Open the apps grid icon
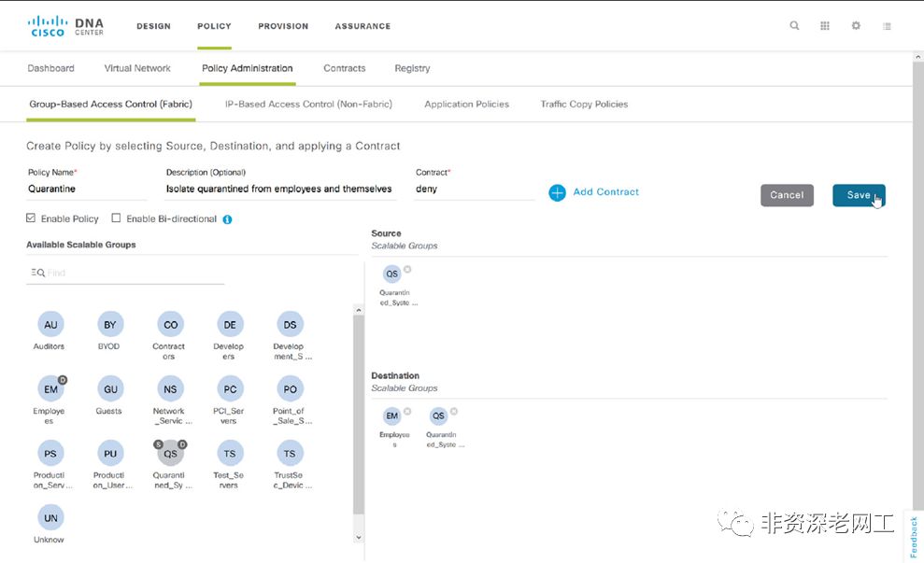The image size is (924, 563). pos(825,26)
